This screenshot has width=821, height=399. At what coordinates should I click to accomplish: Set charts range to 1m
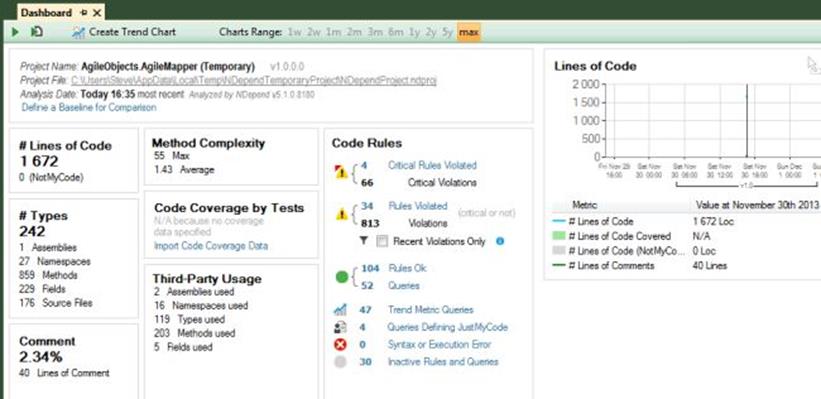click(x=333, y=32)
